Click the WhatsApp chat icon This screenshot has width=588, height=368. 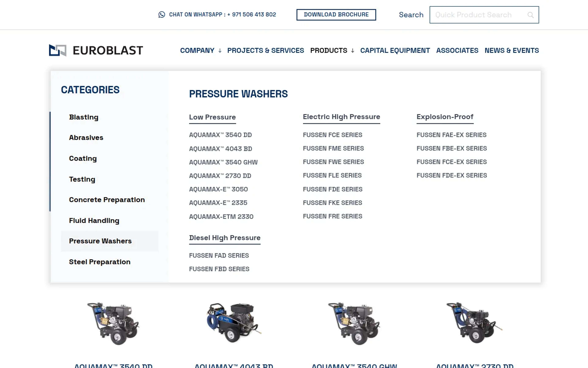point(162,15)
